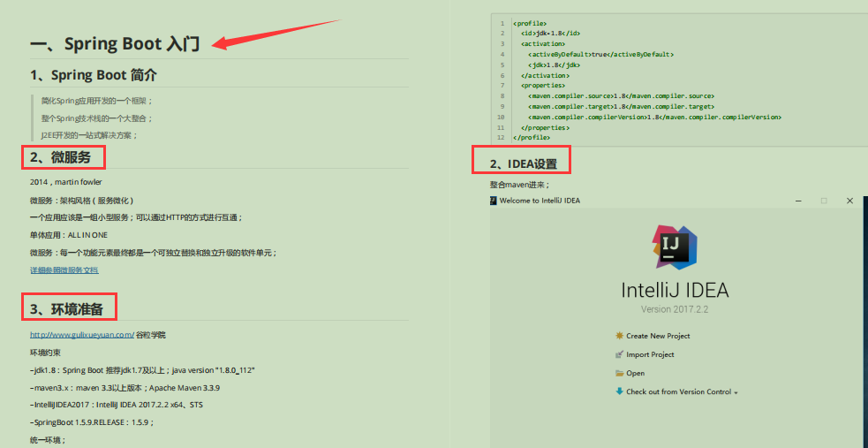
Task: Open the 详细参照微服务文档 link
Action: coord(64,270)
